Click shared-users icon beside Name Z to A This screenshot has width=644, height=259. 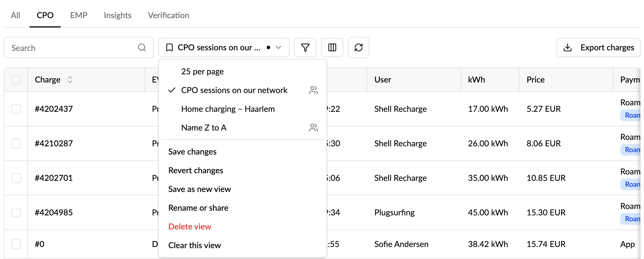click(x=313, y=128)
